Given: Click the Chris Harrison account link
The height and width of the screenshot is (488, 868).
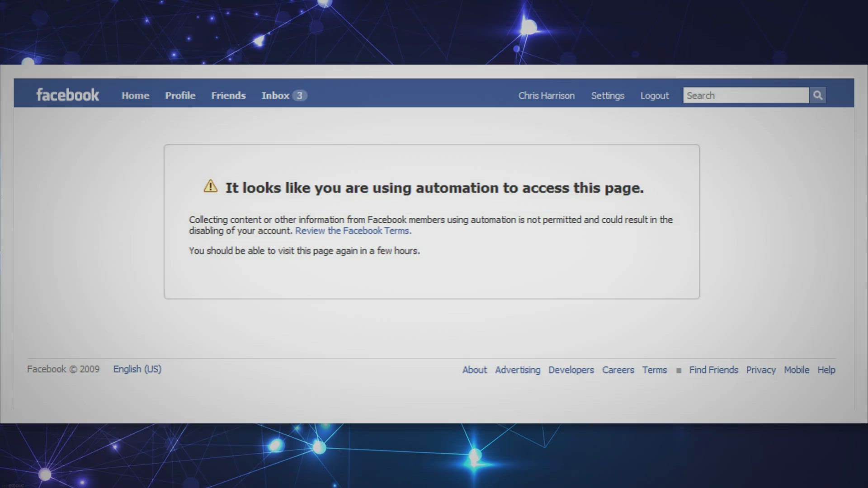Looking at the screenshot, I should click(547, 95).
